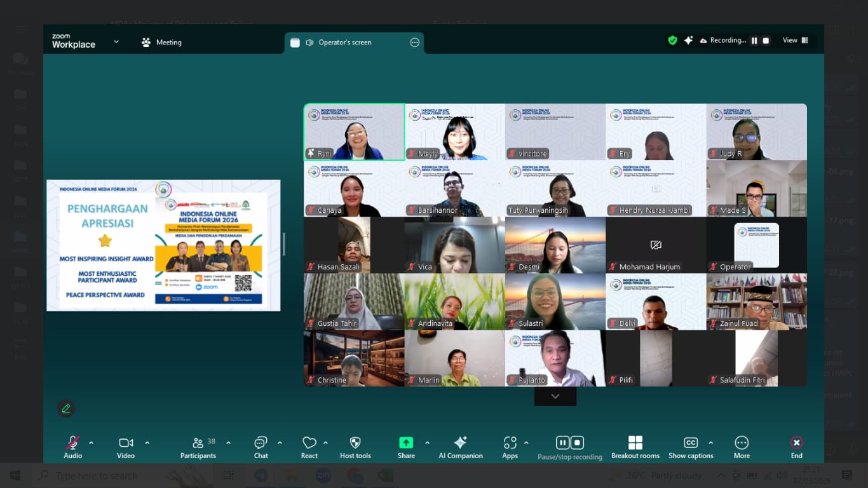The width and height of the screenshot is (868, 488).
Task: Open AI Companion
Action: click(x=461, y=443)
